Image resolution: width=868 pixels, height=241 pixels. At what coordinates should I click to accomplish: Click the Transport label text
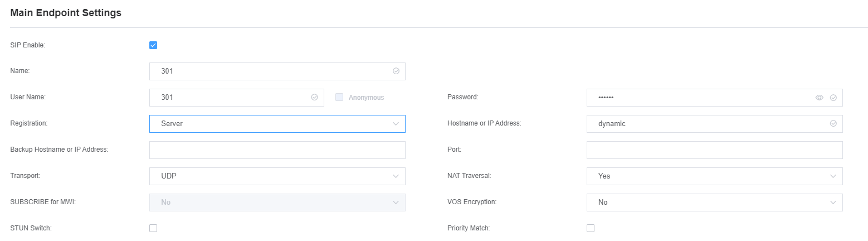coord(25,176)
